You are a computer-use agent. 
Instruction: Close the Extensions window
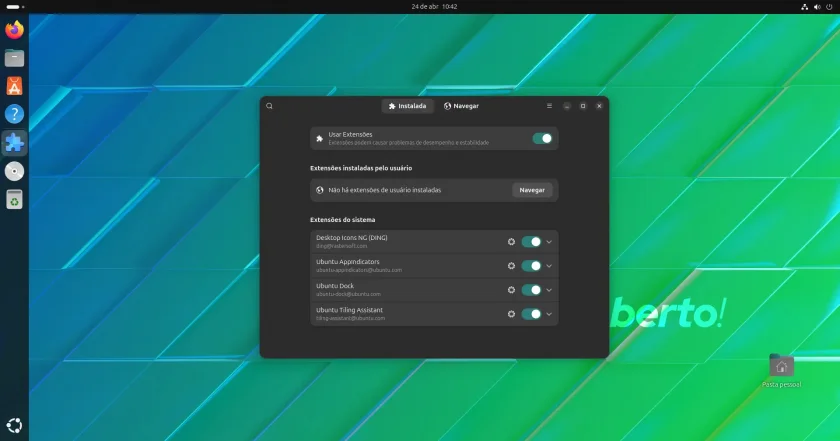(599, 106)
